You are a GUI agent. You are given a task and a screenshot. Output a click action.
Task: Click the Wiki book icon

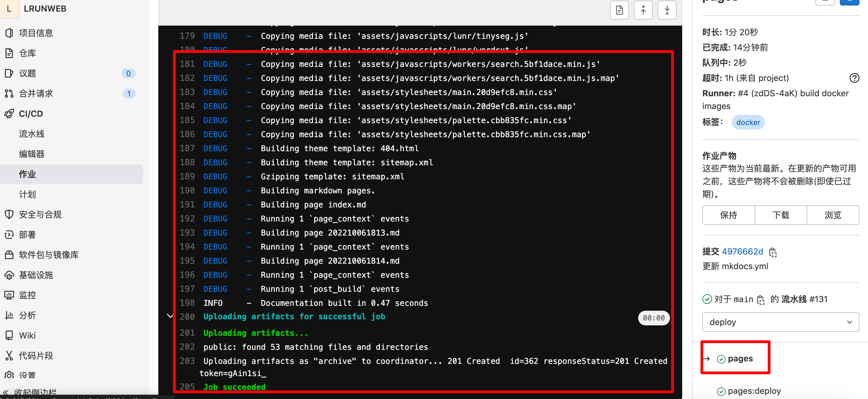9,335
